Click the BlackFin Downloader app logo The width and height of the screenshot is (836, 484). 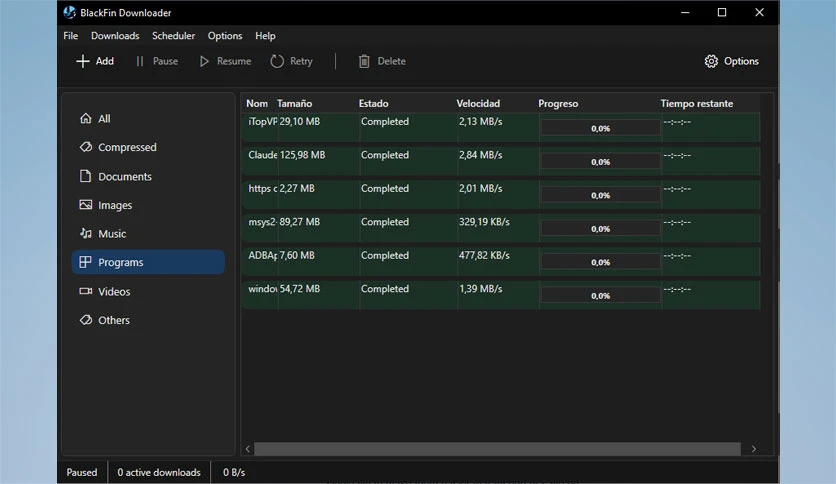(x=69, y=12)
